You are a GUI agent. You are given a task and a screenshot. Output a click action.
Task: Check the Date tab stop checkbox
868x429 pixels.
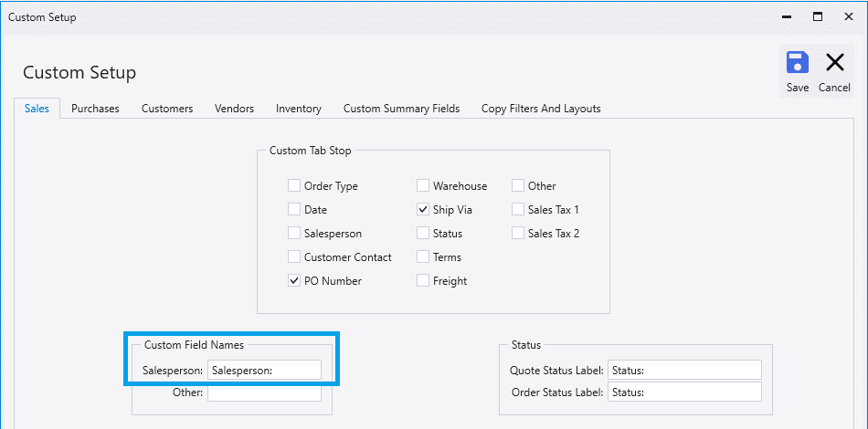click(294, 210)
